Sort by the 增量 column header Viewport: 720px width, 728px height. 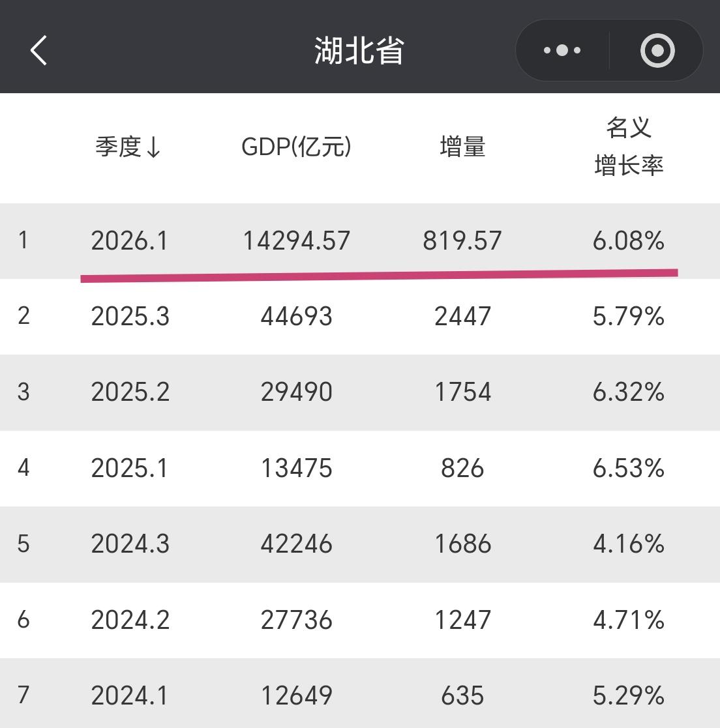tap(463, 147)
